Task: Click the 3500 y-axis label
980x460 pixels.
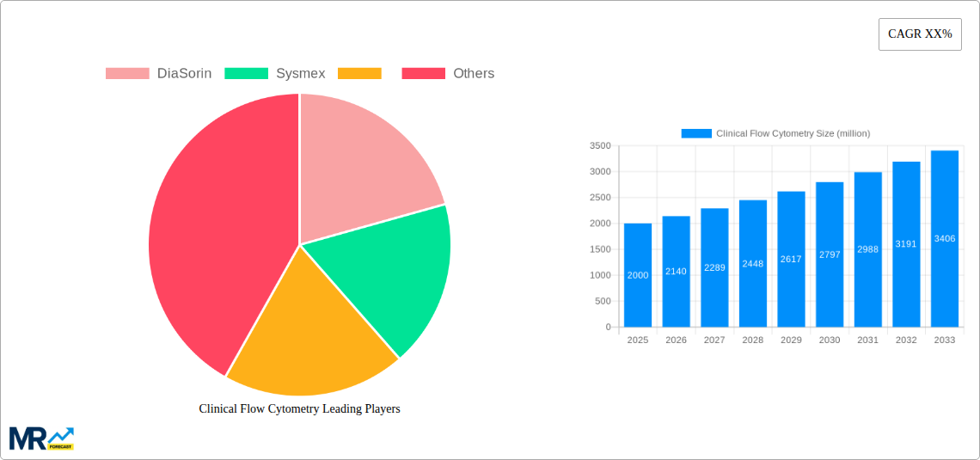Action: coord(601,145)
